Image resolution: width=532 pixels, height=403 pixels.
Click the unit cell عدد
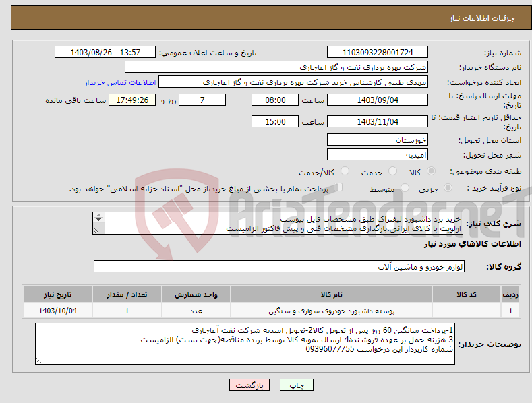(196, 311)
